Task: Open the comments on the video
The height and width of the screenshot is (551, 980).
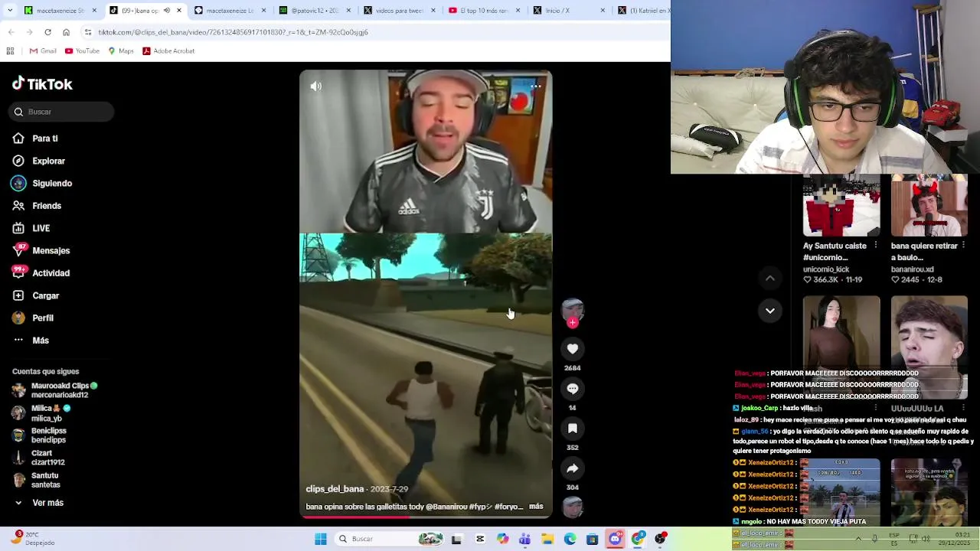Action: (x=572, y=389)
